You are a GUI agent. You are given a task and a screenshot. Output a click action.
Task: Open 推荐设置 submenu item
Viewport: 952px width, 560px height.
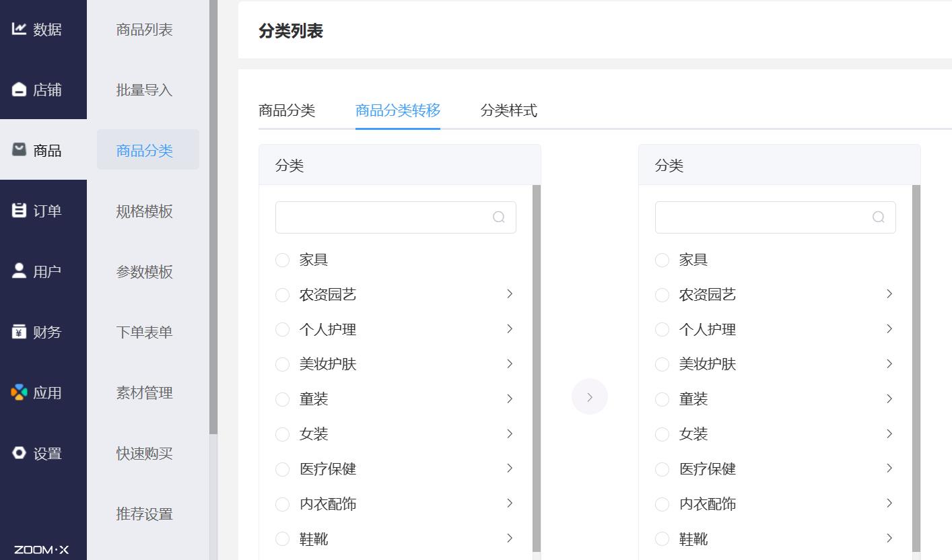144,514
